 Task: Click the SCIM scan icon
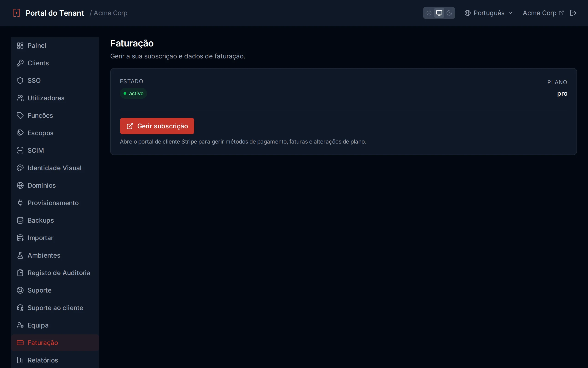click(20, 150)
